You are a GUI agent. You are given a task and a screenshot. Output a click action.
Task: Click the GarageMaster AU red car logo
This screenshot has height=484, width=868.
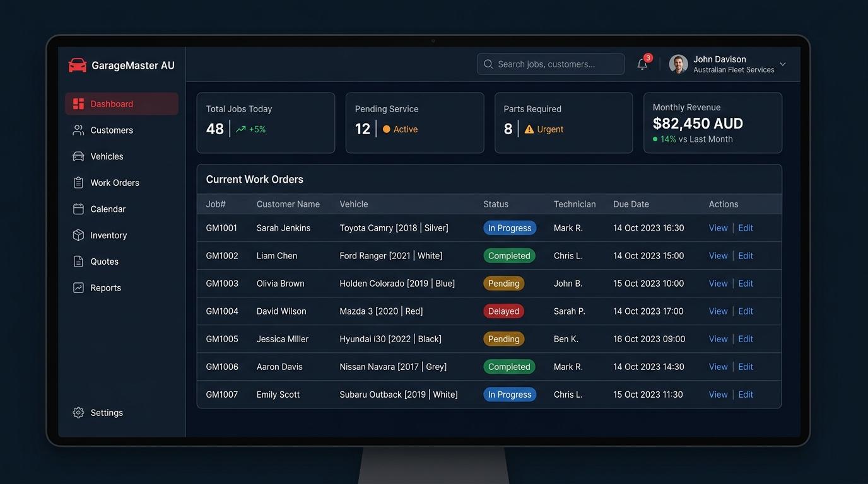coord(78,65)
